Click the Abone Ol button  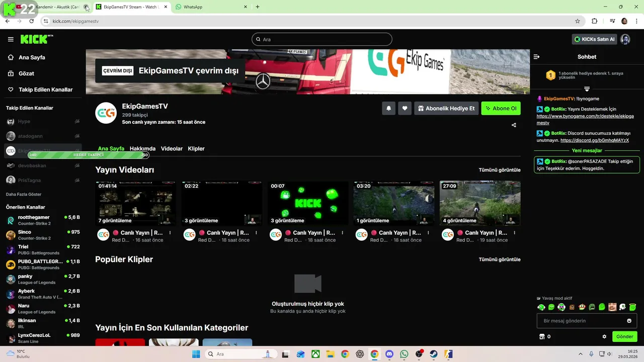[x=501, y=108]
